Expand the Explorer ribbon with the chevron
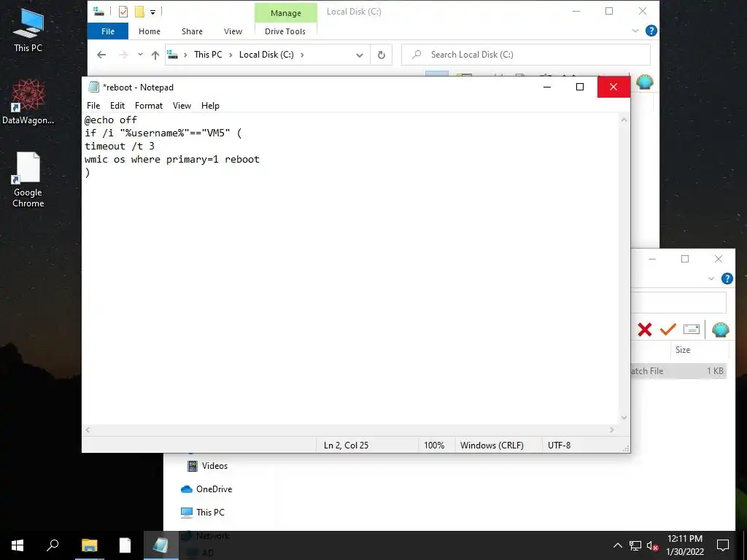Image resolution: width=747 pixels, height=560 pixels. click(x=635, y=31)
